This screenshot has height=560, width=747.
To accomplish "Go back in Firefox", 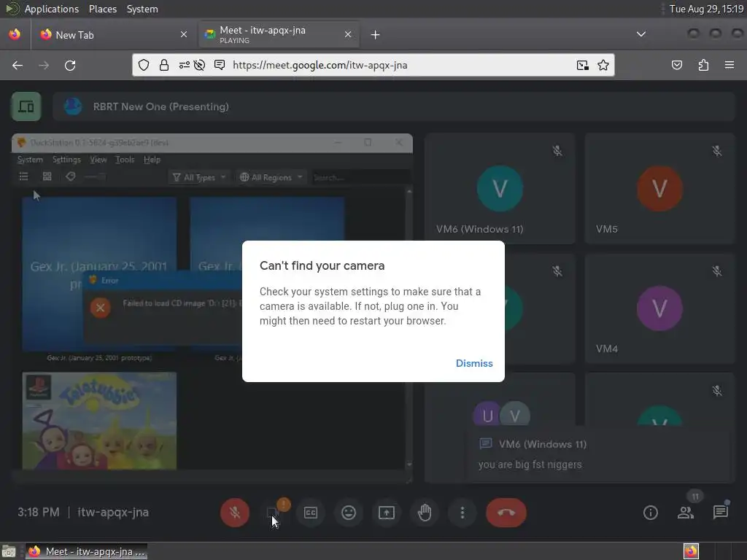I will tap(18, 65).
